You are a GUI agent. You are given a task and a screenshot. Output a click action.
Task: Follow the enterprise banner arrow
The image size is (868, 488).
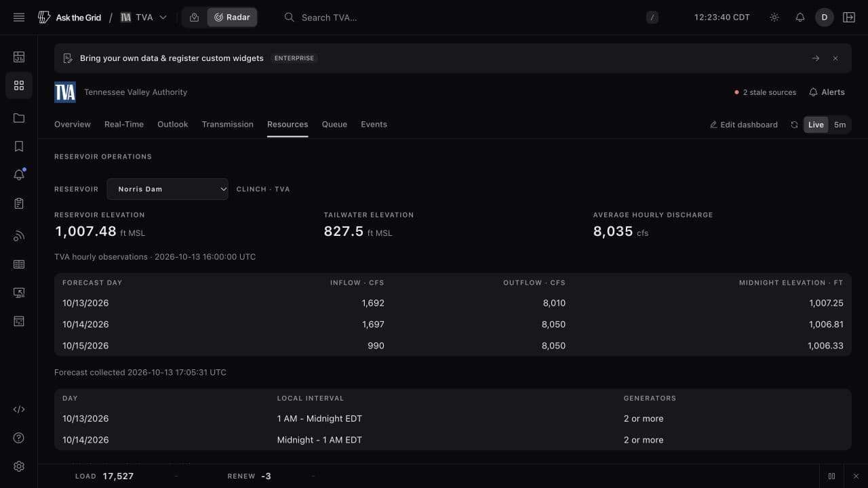point(816,58)
